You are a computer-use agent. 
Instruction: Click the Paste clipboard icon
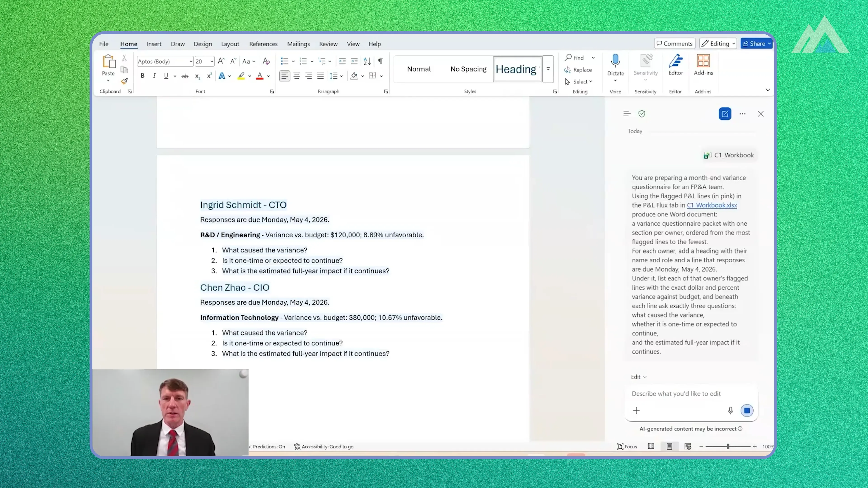108,61
